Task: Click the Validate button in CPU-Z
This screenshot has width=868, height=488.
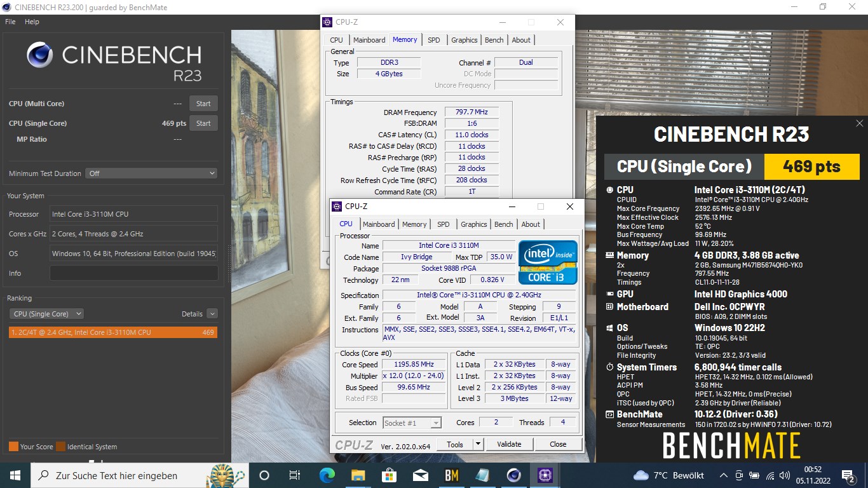Action: click(x=509, y=444)
